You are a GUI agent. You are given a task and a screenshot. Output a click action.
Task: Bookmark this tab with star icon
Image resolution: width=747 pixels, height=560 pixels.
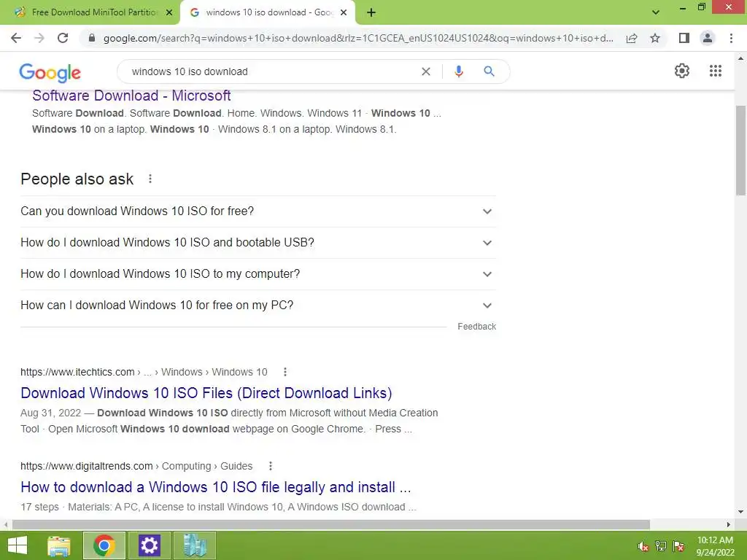pyautogui.click(x=656, y=38)
